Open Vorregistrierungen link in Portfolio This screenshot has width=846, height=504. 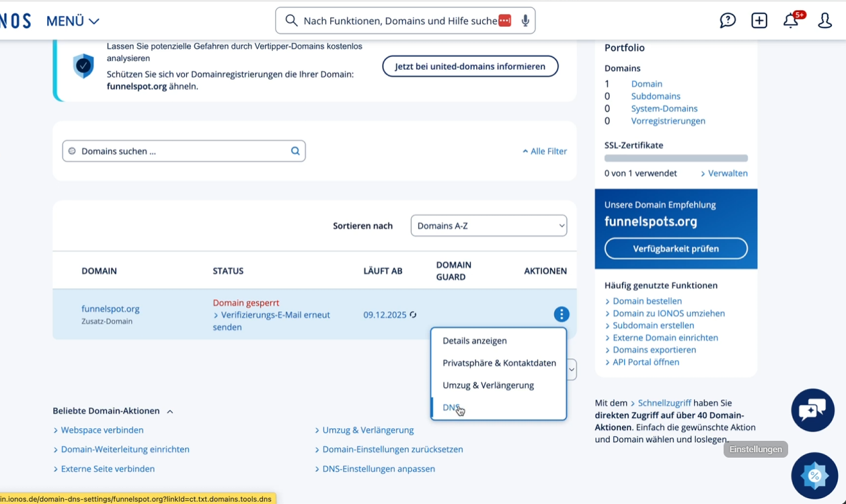[668, 121]
